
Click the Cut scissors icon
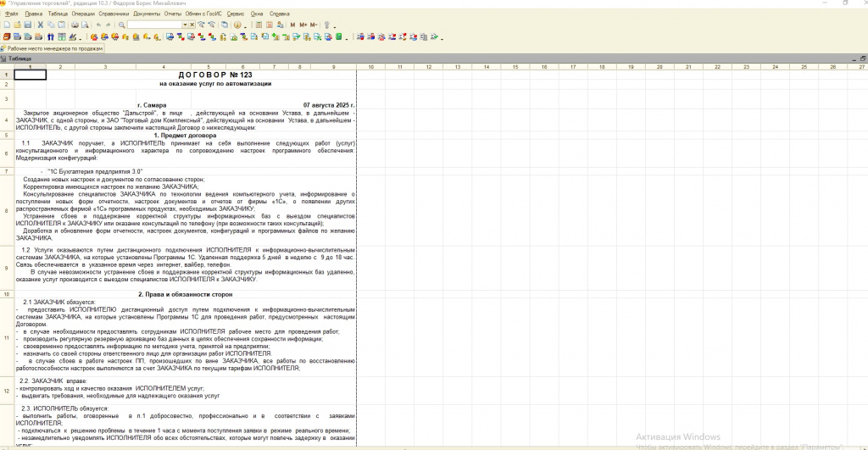pyautogui.click(x=41, y=25)
